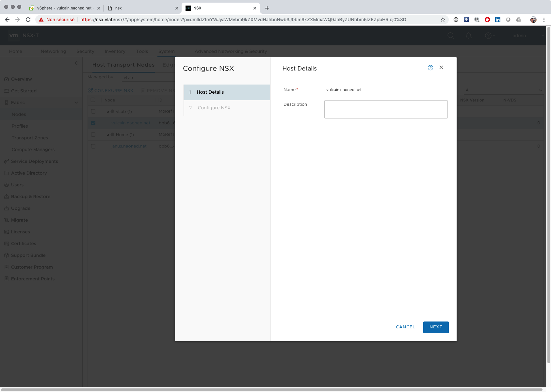Image resolution: width=551 pixels, height=392 pixels.
Task: Uncheck the vulcain.naoned.net row checkbox
Action: pyautogui.click(x=93, y=123)
